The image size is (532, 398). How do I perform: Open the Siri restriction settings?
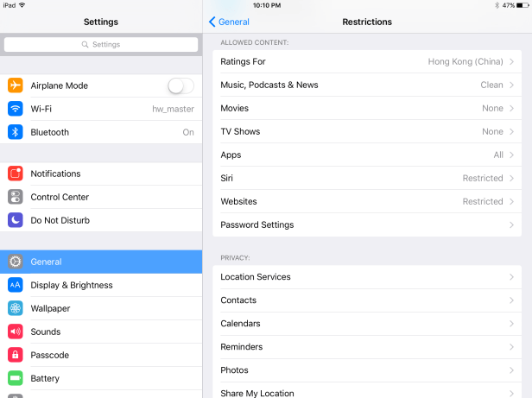(x=367, y=178)
